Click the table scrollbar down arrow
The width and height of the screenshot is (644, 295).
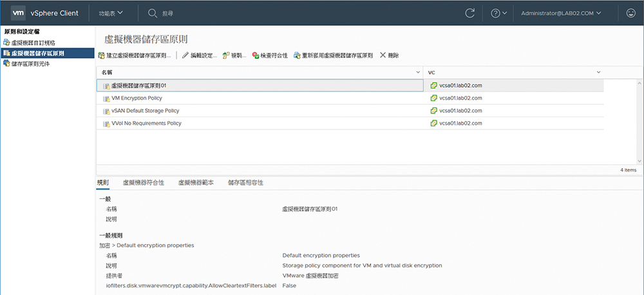639,162
